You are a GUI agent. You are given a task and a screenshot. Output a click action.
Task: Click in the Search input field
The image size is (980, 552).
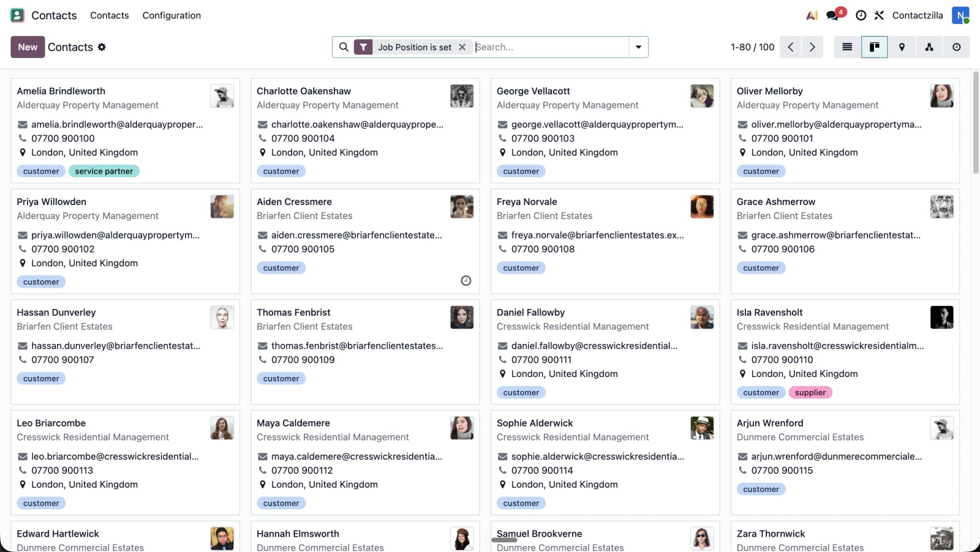coord(551,47)
